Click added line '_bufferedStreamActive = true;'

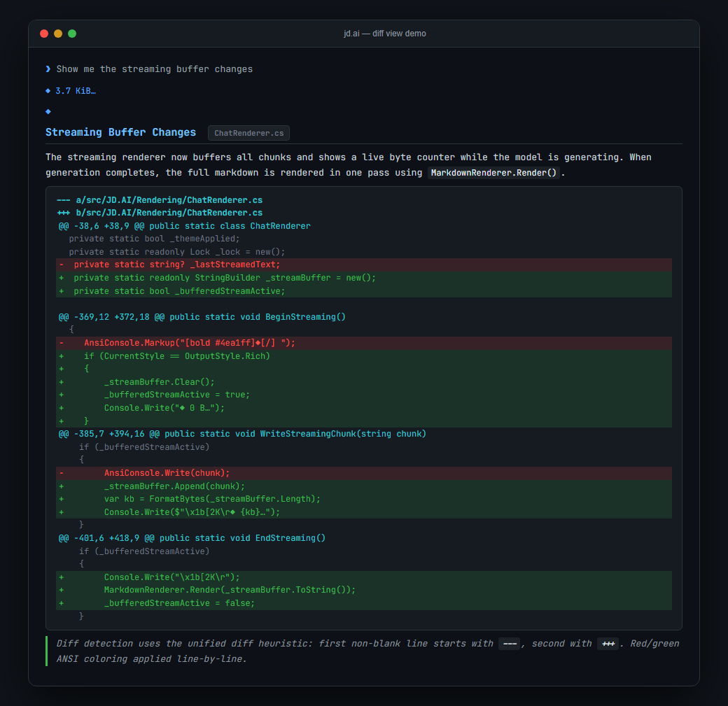[x=364, y=395]
